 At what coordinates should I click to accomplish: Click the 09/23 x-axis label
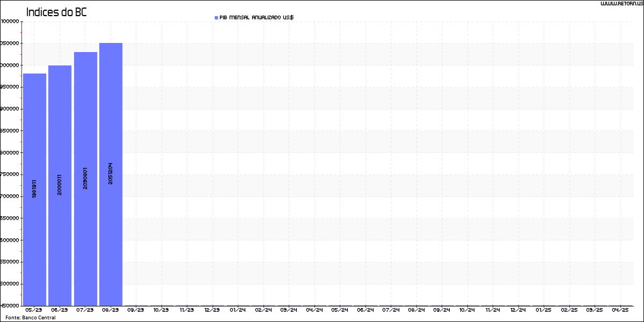point(136,310)
